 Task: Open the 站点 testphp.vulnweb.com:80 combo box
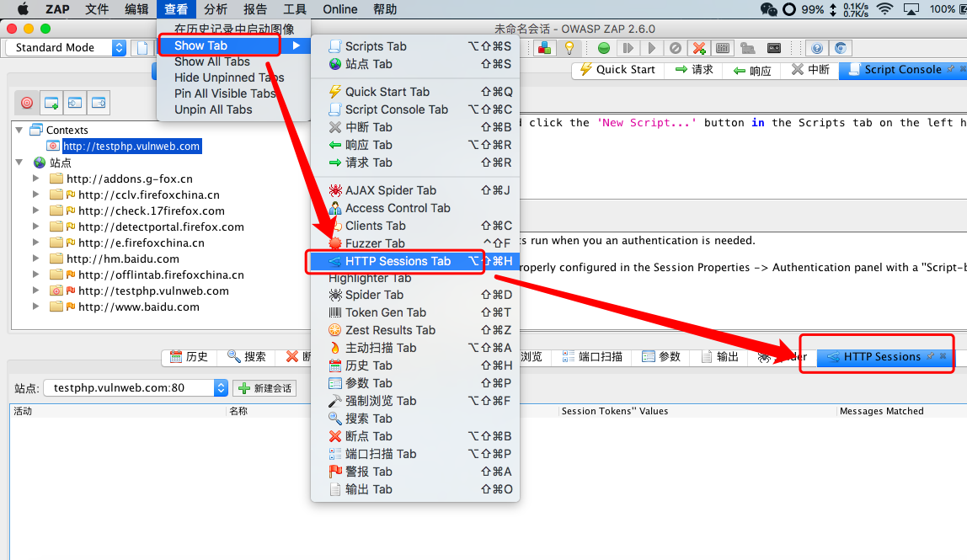point(136,388)
